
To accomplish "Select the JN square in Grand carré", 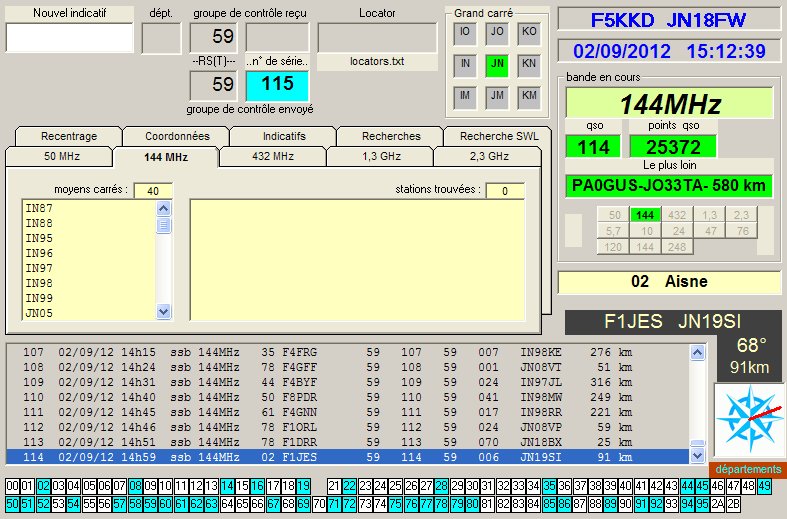I will click(x=496, y=64).
